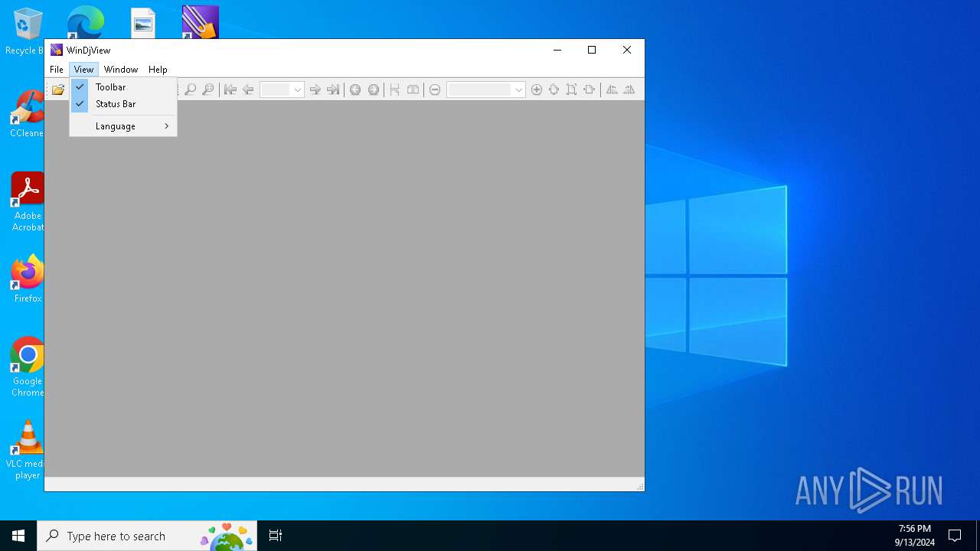Rotate page left toolbar icon

tap(612, 90)
